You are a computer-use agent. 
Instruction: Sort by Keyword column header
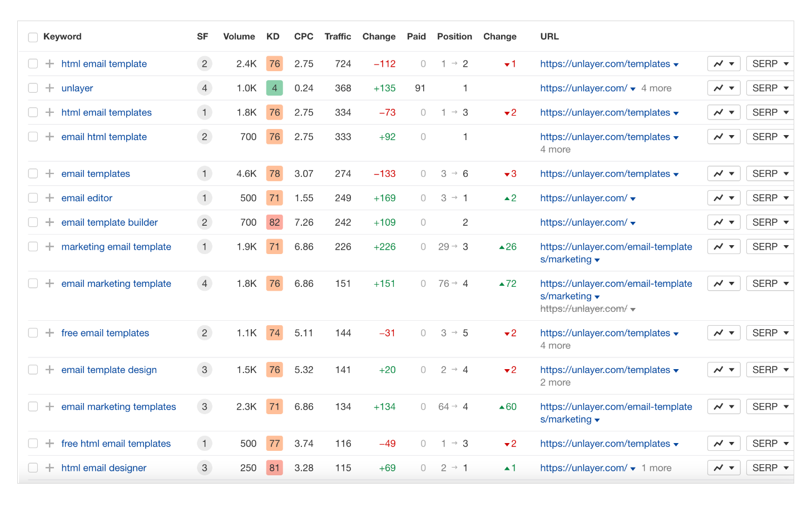pyautogui.click(x=62, y=37)
